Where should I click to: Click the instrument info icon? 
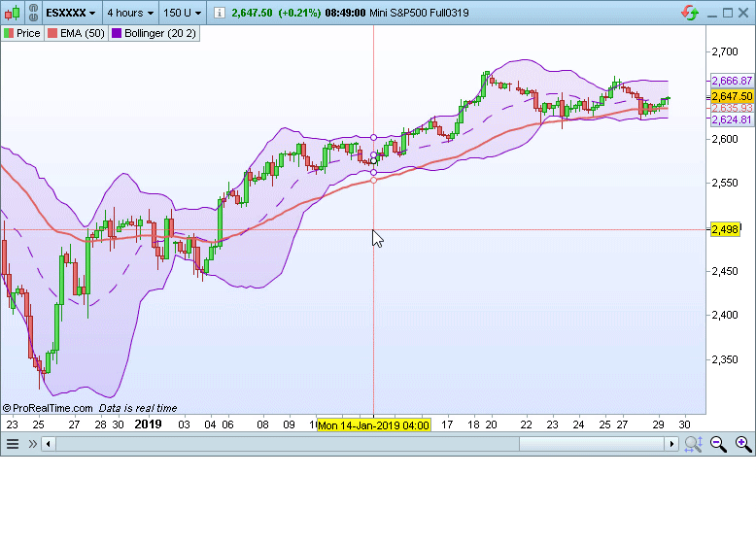(219, 14)
